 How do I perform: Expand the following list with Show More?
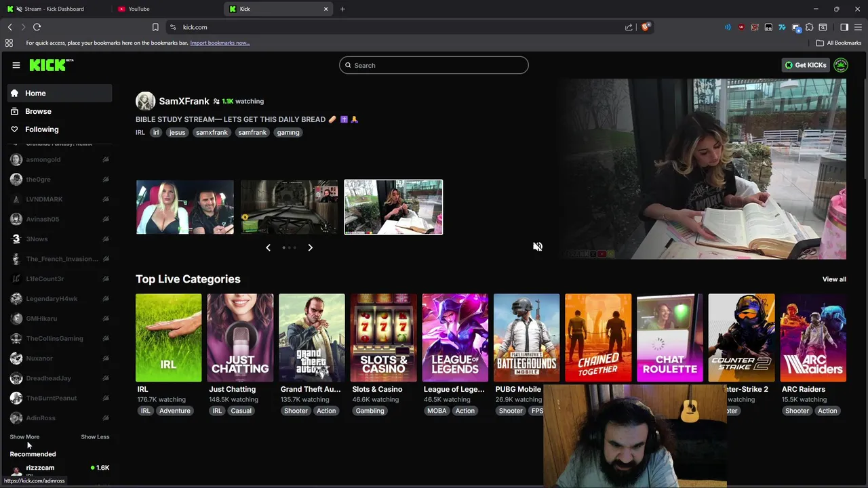24,436
